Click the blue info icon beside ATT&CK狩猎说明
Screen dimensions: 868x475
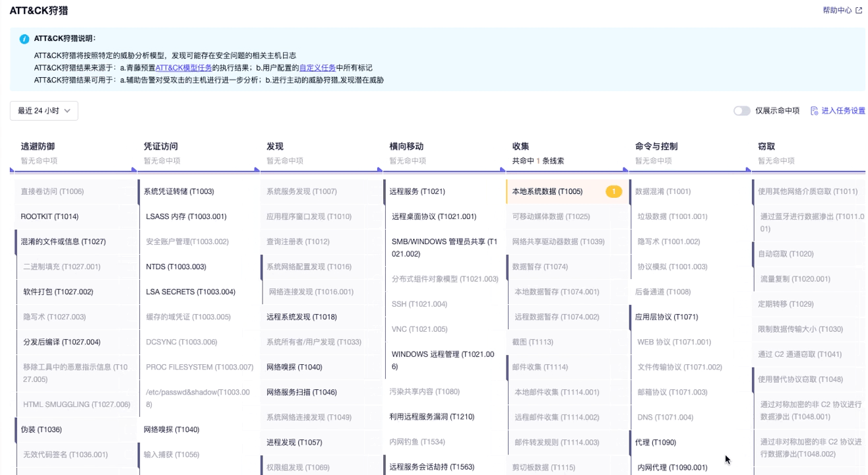point(24,39)
